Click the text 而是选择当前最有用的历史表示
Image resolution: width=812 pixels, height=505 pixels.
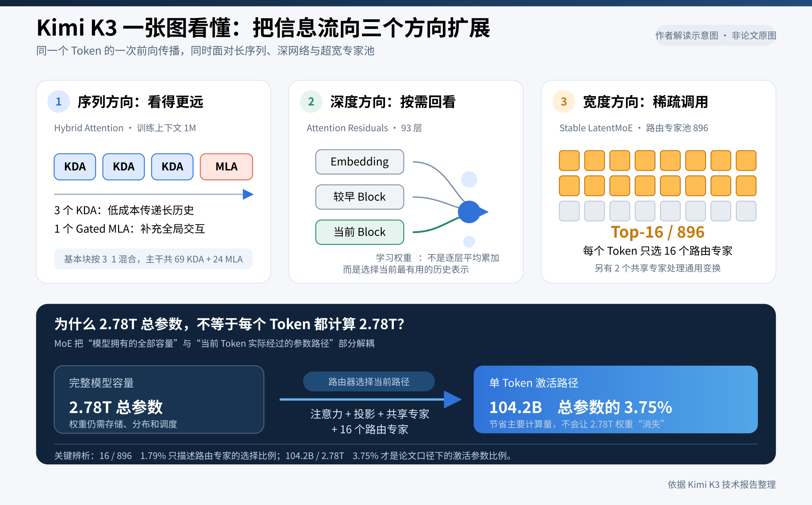click(x=406, y=270)
